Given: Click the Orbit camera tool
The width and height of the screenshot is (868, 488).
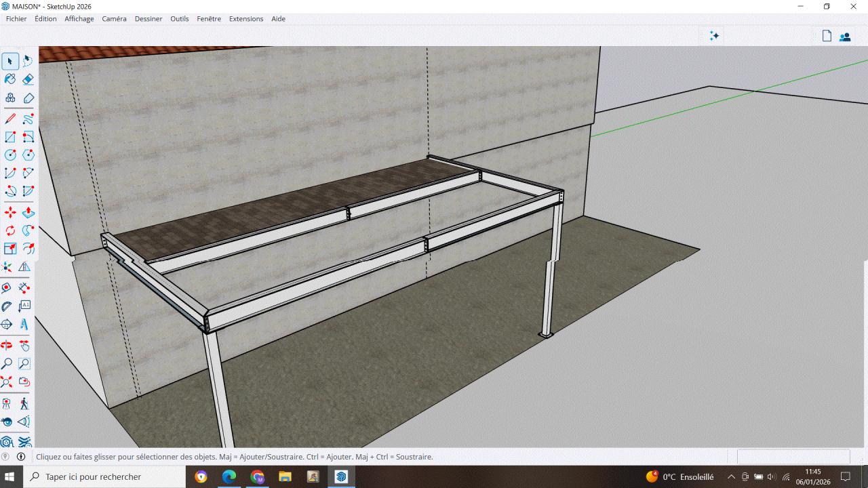Looking at the screenshot, I should click(7, 345).
